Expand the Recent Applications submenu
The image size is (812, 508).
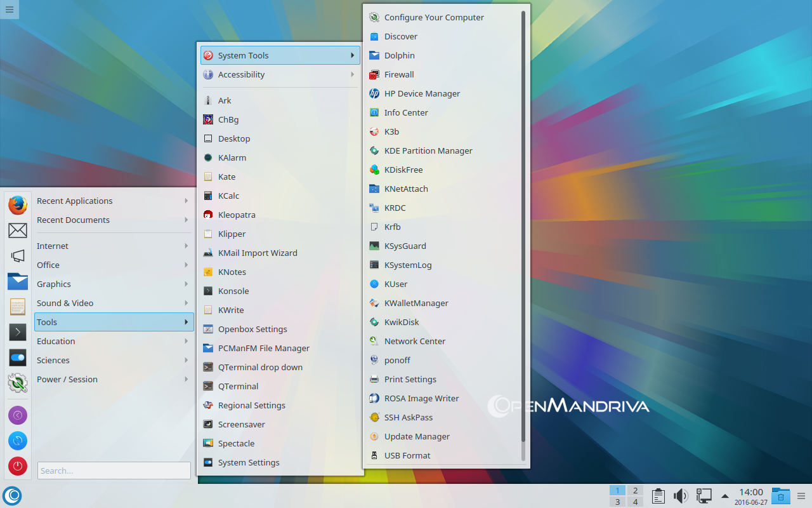[x=113, y=201]
